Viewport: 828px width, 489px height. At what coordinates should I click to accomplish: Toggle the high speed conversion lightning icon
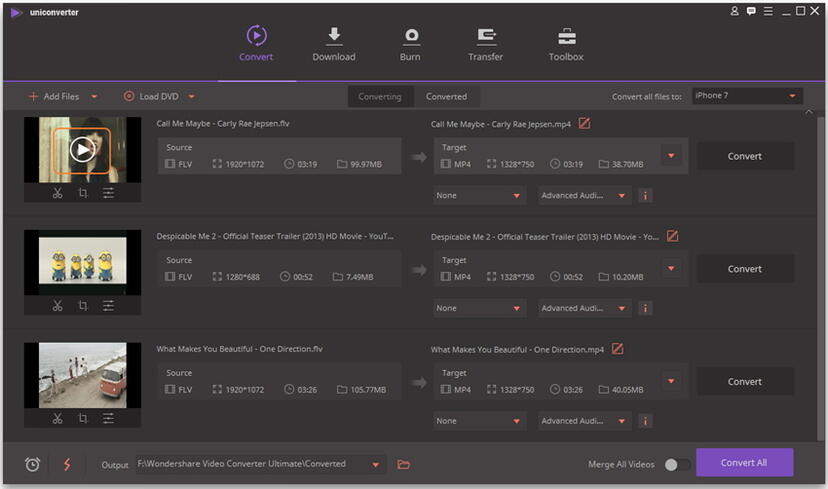[x=67, y=464]
